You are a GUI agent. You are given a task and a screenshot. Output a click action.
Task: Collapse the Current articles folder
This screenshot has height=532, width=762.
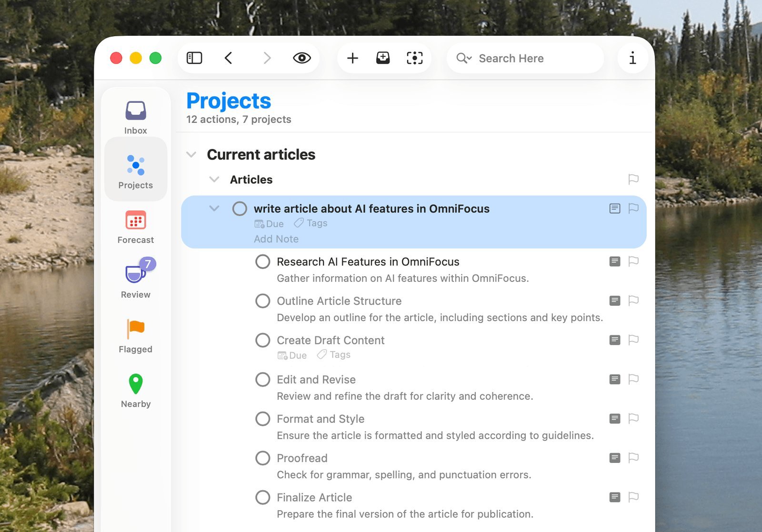coord(191,154)
